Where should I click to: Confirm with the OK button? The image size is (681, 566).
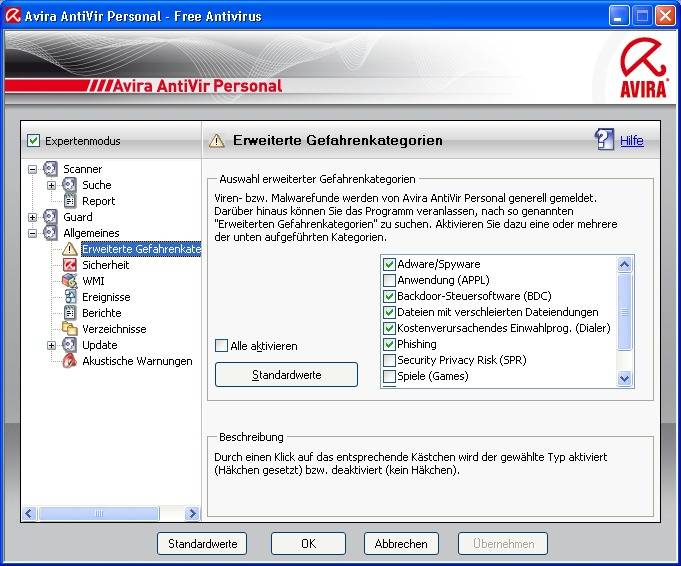[x=308, y=543]
